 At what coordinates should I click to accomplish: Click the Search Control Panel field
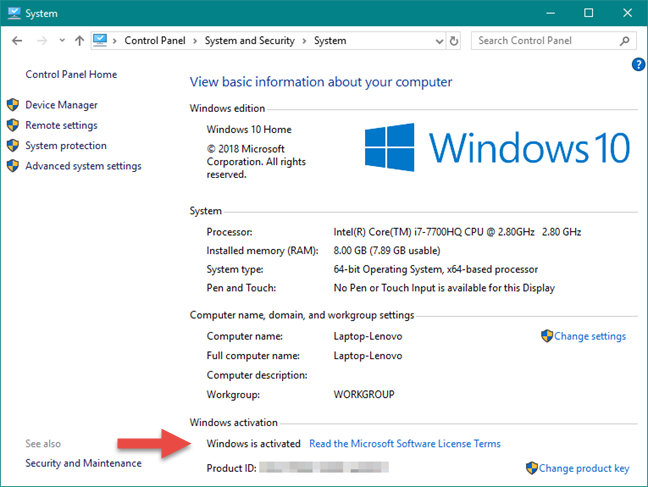pyautogui.click(x=553, y=41)
